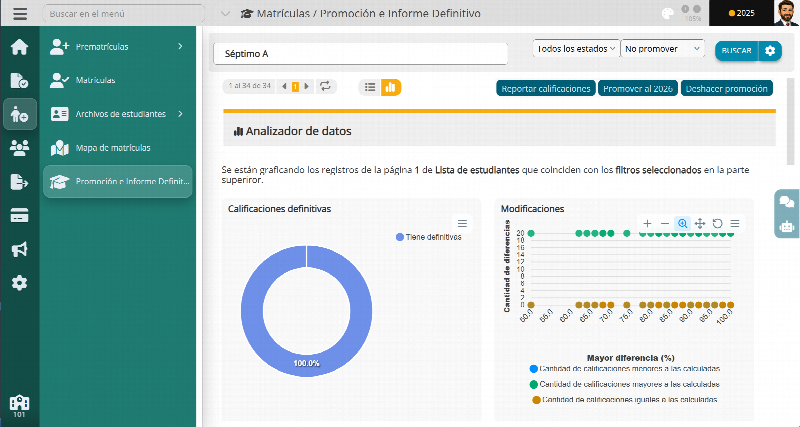Click 'Modificaciones' chart title
Viewport: 800px width, 427px height.
[x=533, y=209]
